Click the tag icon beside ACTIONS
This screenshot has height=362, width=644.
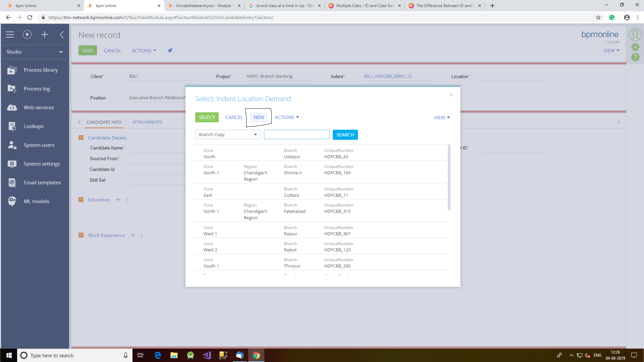point(170,50)
